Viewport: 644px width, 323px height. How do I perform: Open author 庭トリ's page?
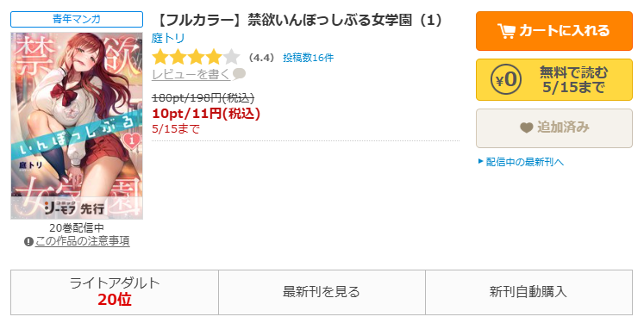(x=168, y=38)
